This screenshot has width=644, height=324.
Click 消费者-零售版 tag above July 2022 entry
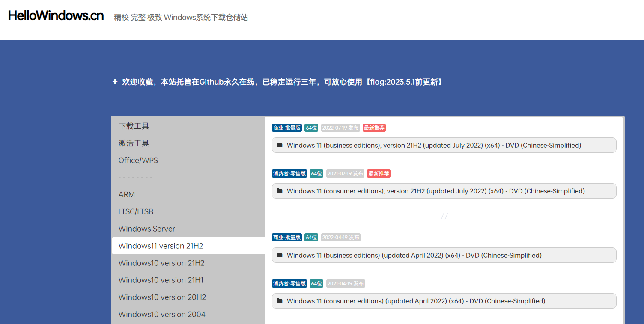[x=289, y=173]
